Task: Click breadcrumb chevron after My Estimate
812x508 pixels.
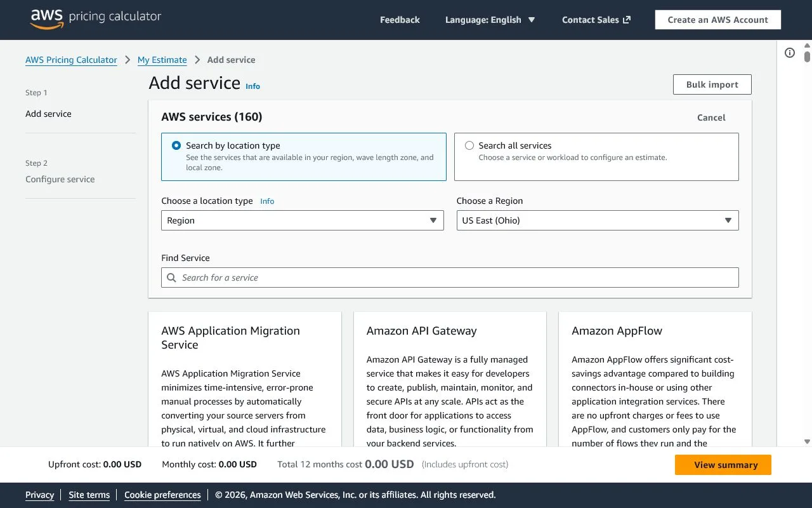Action: tap(197, 60)
